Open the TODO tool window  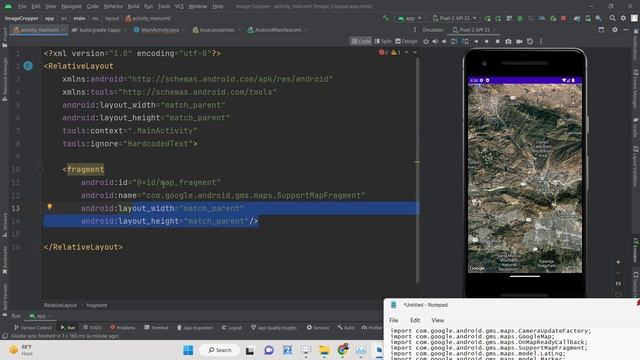[x=92, y=328]
